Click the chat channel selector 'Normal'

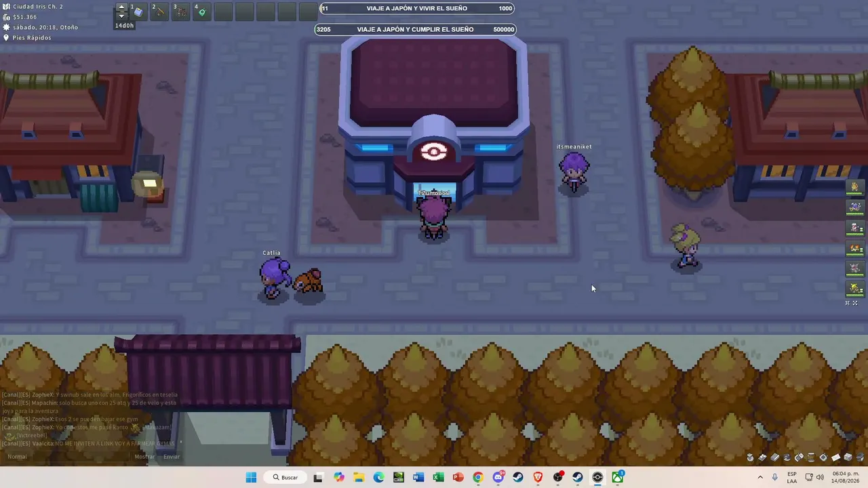coord(17,457)
